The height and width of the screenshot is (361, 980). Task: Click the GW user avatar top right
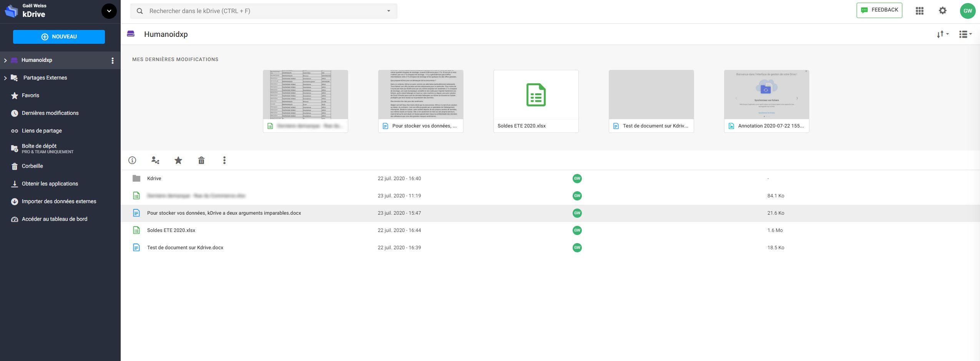coord(967,11)
